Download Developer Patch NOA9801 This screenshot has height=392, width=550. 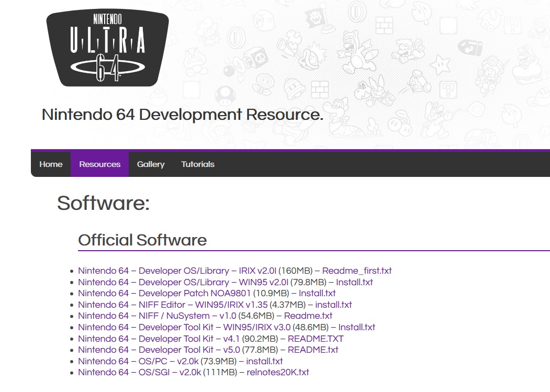(x=164, y=294)
